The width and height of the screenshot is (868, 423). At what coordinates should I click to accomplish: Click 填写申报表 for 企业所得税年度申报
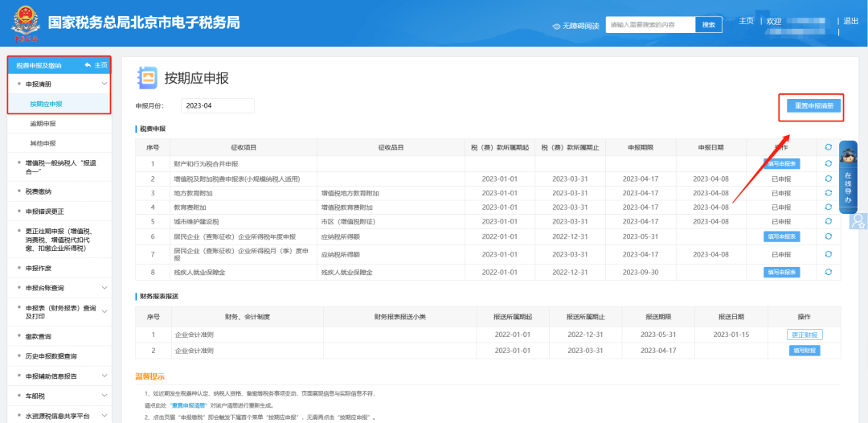(782, 236)
